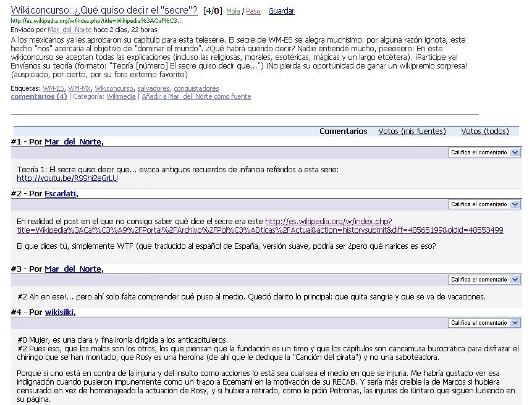The image size is (532, 405).
Task: Open the comentarios (4) link
Action: click(x=39, y=96)
